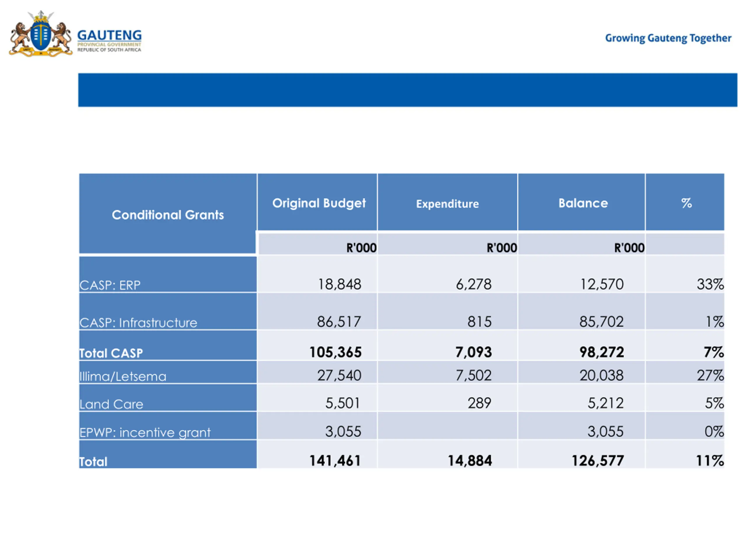Select the CASP: Infrastructure row label
Screen dimensions: 747x560
click(x=139, y=323)
